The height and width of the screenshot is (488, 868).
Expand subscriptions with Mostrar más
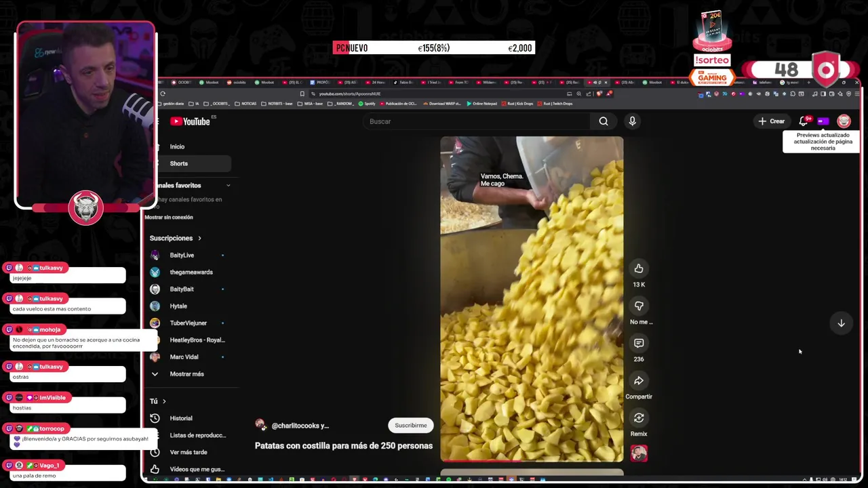(x=186, y=373)
